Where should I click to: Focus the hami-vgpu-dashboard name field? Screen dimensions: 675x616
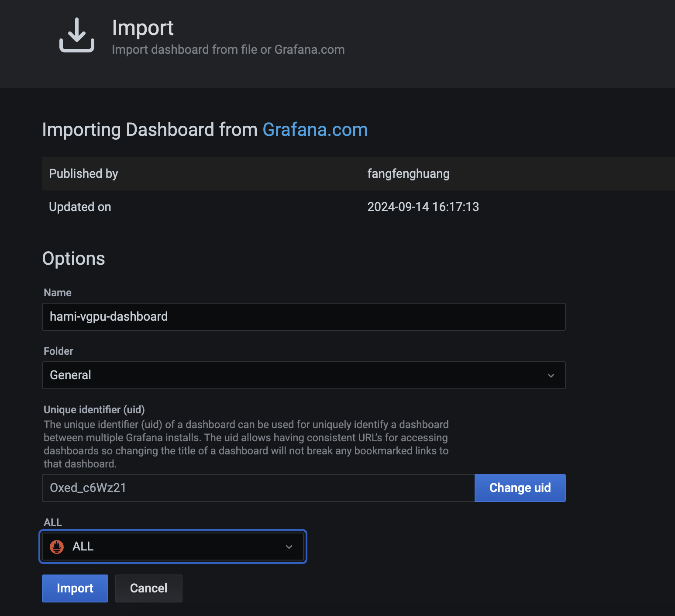(x=303, y=317)
